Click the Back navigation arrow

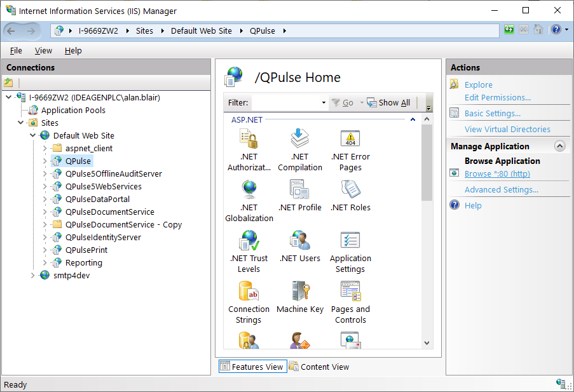(x=11, y=31)
